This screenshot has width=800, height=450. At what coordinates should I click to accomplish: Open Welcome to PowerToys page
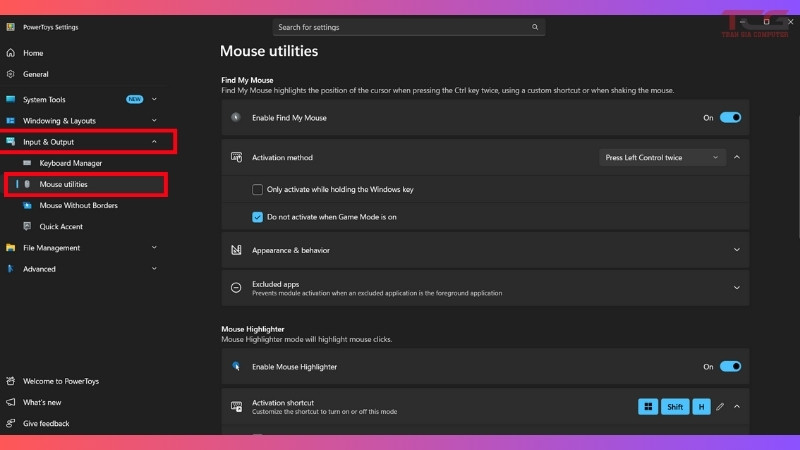[x=60, y=381]
